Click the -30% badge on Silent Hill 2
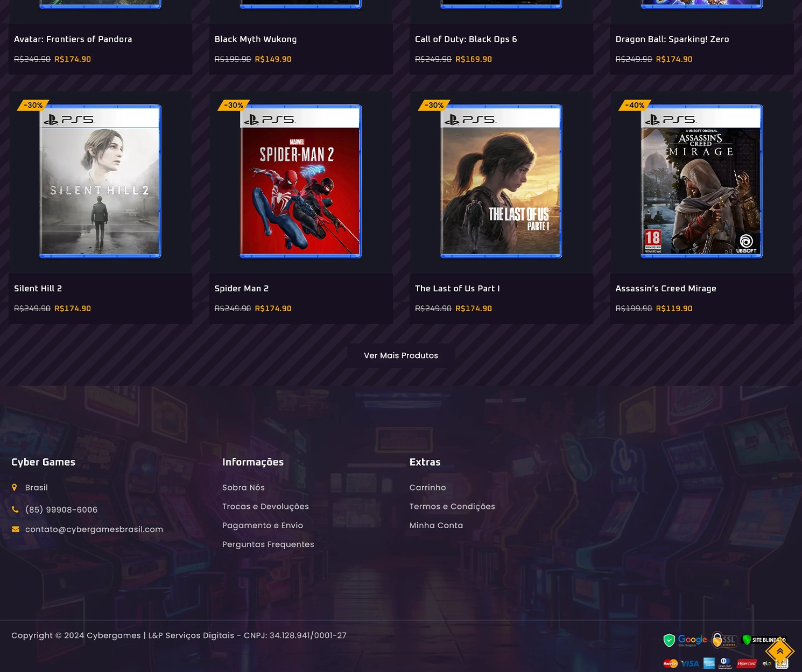 (33, 105)
